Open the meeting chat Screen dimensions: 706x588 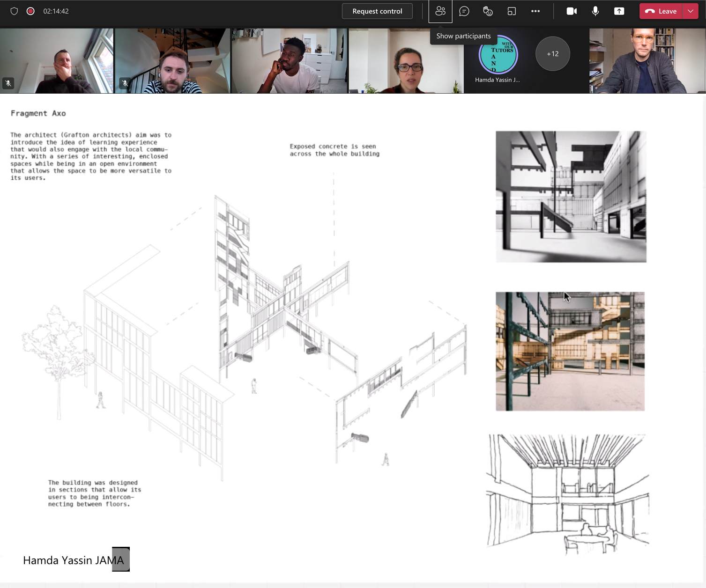coord(464,11)
